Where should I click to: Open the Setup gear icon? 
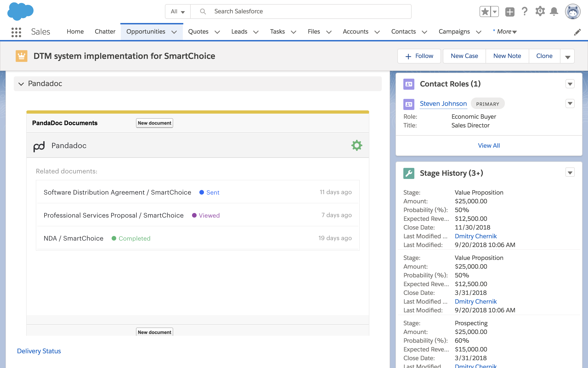tap(540, 11)
